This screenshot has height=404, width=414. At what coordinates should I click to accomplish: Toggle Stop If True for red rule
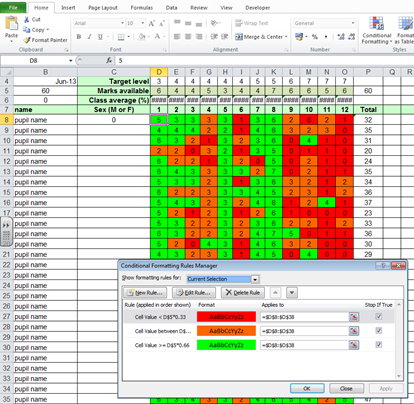379,316
